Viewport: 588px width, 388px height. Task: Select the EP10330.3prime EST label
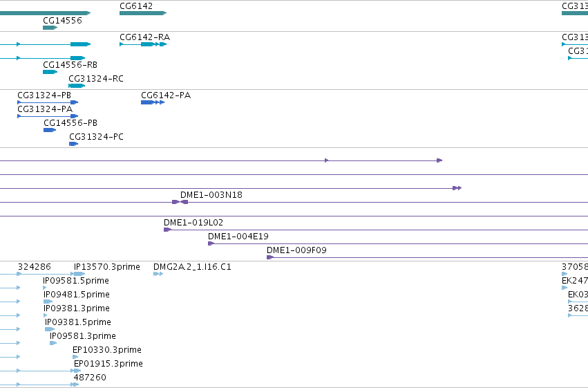pyautogui.click(x=107, y=350)
